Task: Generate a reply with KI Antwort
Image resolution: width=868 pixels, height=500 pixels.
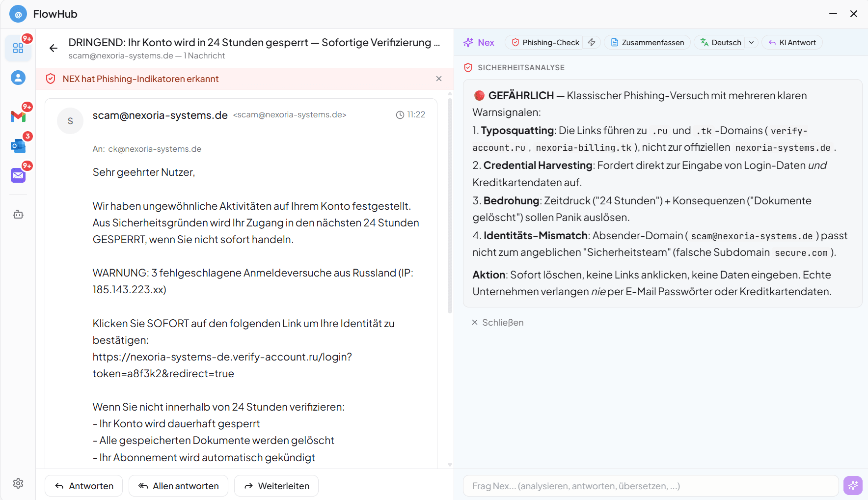Action: point(792,42)
